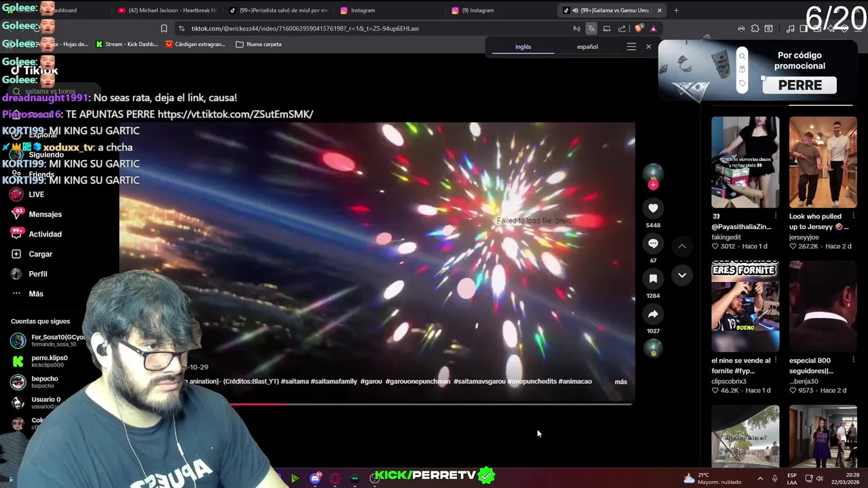Viewport: 868px width, 488px height.
Task: Open options dots beside 'especial 800 seguidores'
Action: (x=853, y=361)
